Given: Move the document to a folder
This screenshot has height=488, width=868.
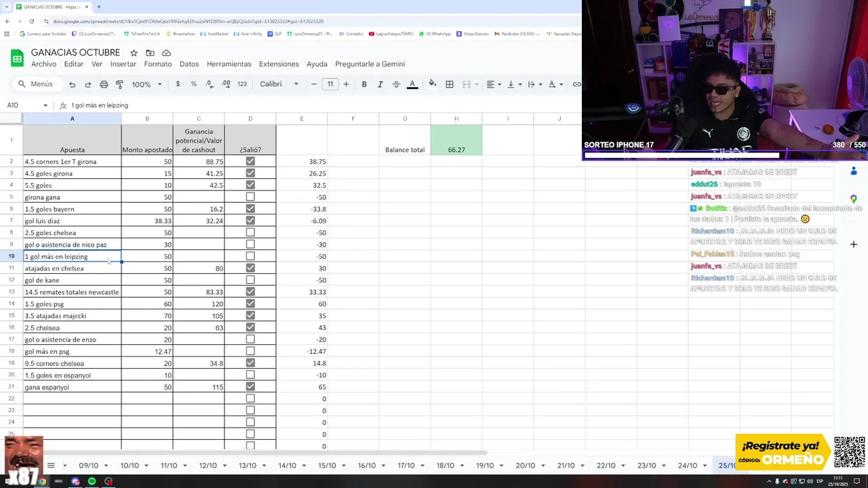Looking at the screenshot, I should [150, 53].
